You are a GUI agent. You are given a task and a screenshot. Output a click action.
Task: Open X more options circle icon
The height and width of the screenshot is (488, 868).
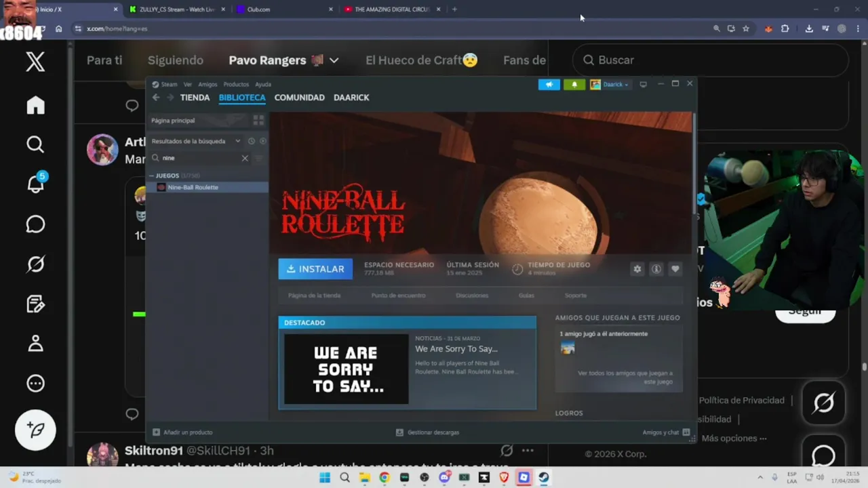click(x=35, y=384)
